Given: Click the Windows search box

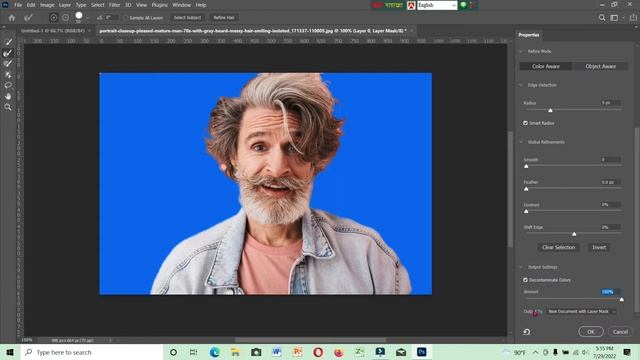Looking at the screenshot, I should tap(92, 352).
